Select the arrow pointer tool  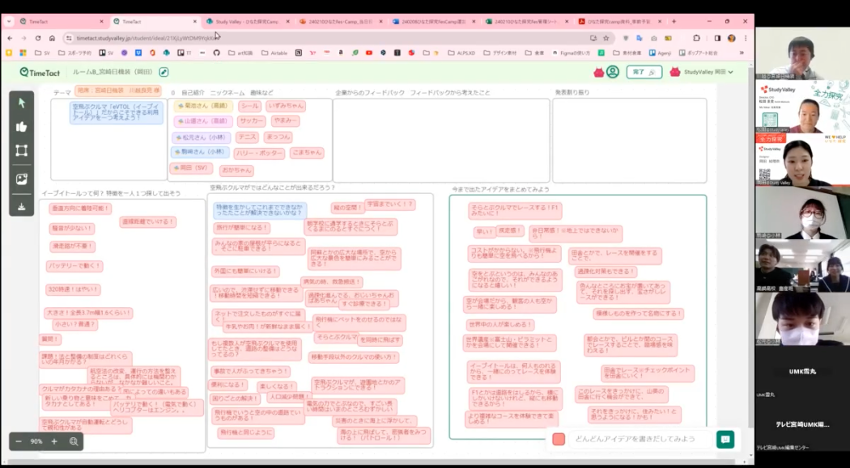tap(21, 102)
